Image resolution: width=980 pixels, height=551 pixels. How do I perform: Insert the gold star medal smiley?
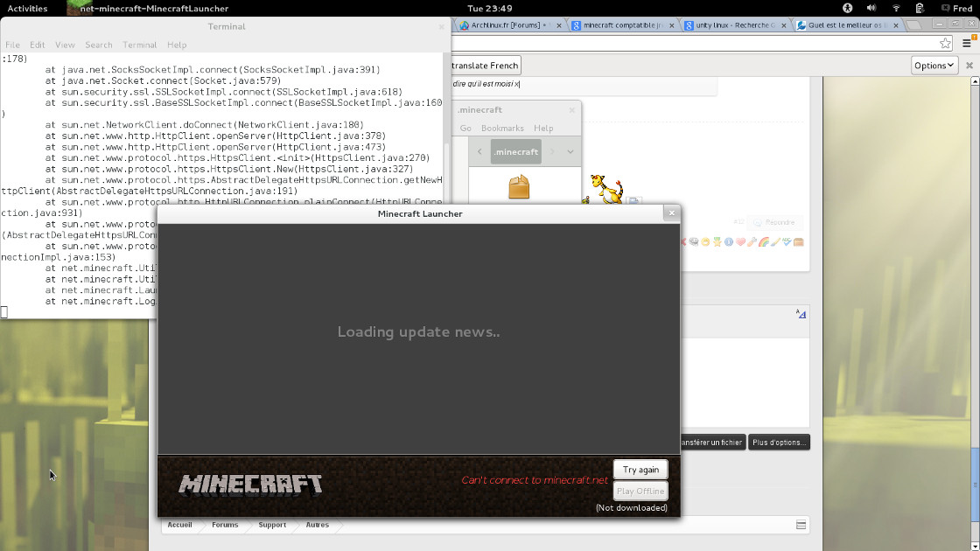pos(717,242)
